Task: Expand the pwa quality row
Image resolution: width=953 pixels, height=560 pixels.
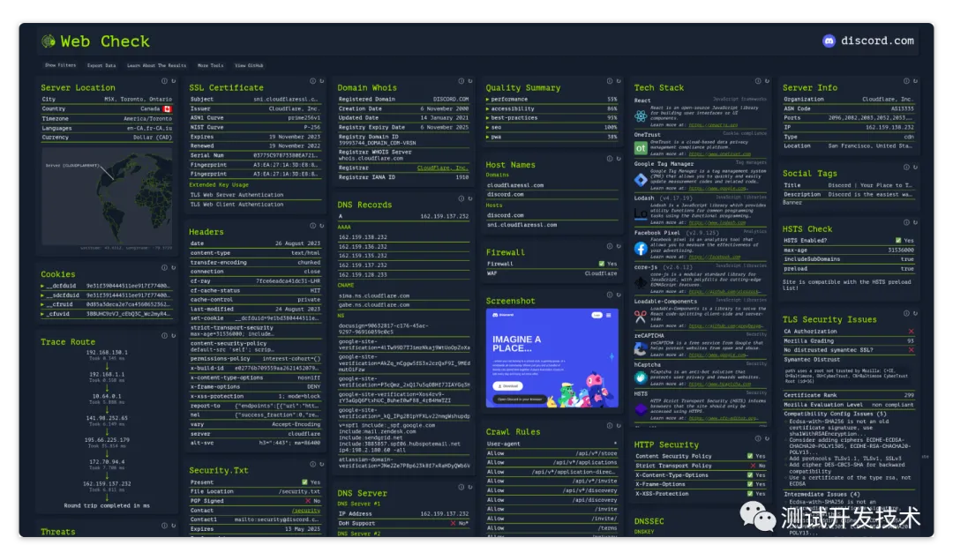Action: tap(552, 137)
